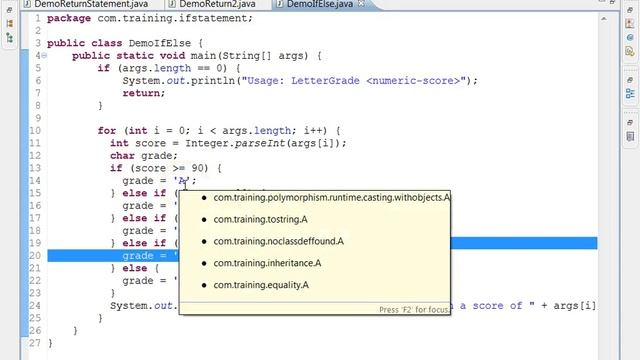Switch to the DemoReturnStatement.java tab

pos(91,4)
